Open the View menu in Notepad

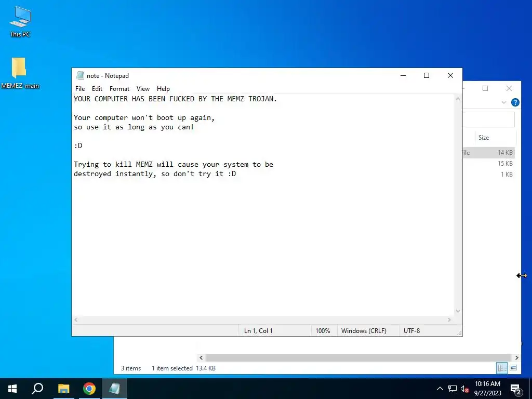[143, 88]
